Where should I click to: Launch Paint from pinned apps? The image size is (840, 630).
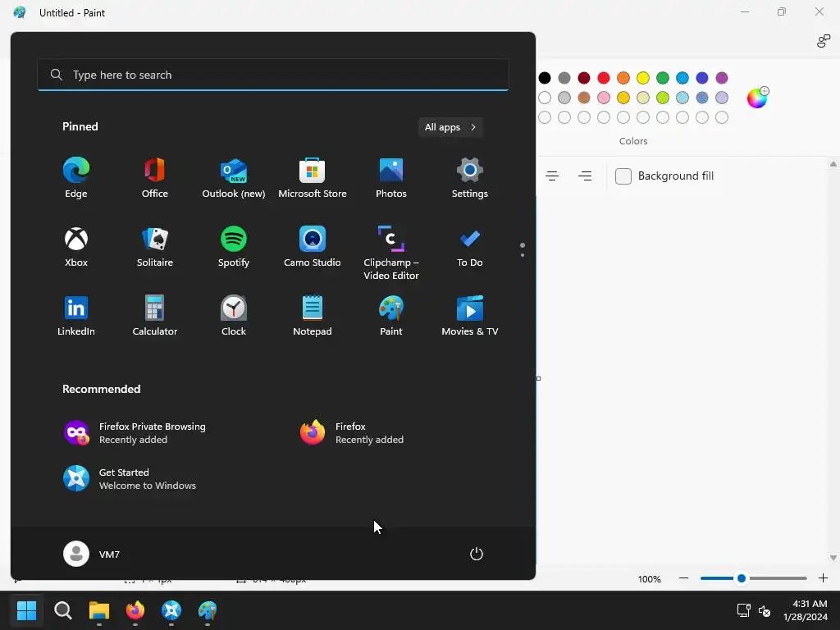[x=391, y=316]
